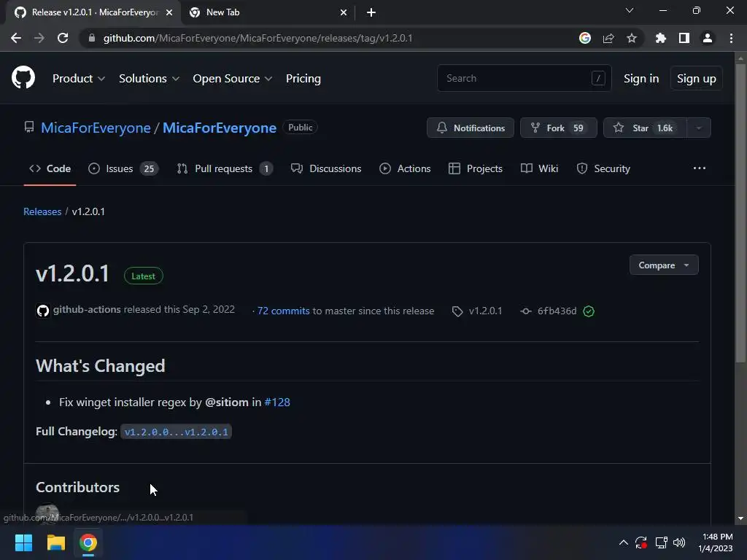Reload the current page
Image resolution: width=747 pixels, height=560 pixels.
(x=63, y=38)
